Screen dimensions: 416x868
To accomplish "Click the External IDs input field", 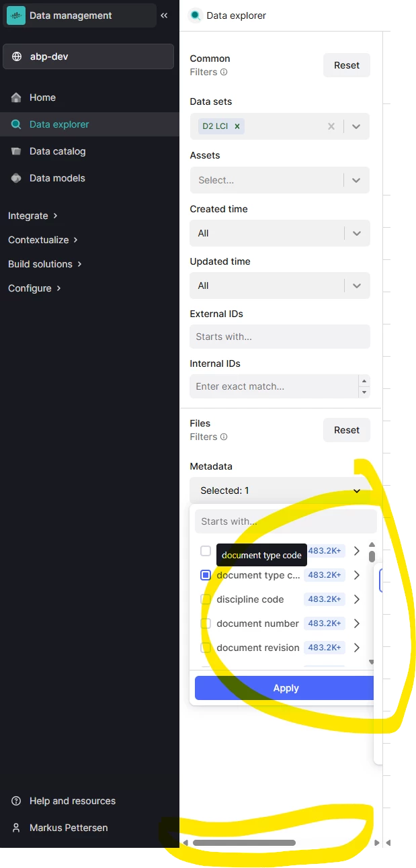I will 280,337.
